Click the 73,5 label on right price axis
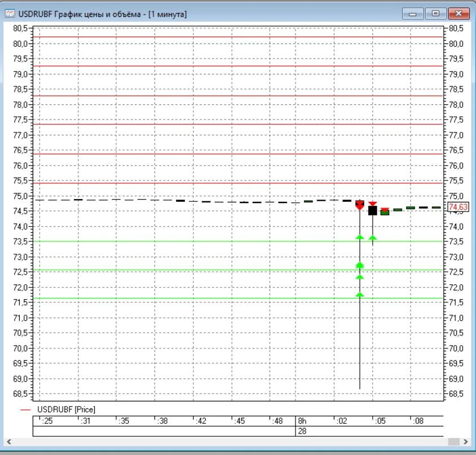Viewport: 476px width, 455px height. [x=456, y=242]
